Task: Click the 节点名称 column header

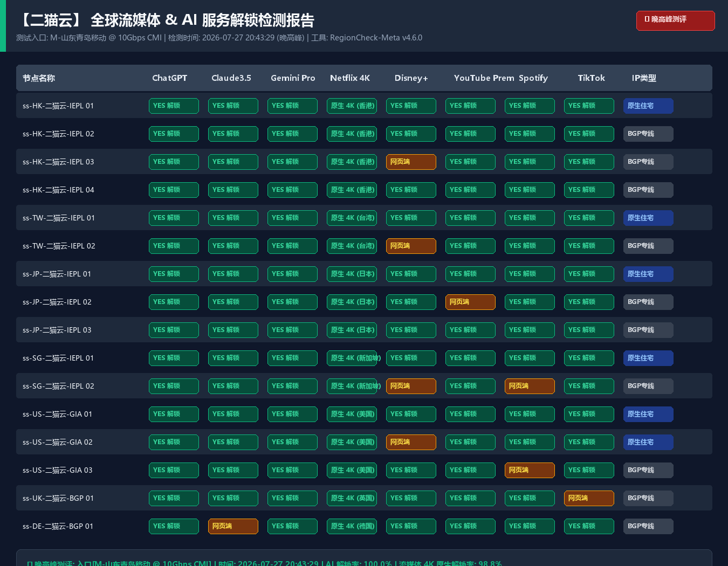Action: tap(39, 78)
